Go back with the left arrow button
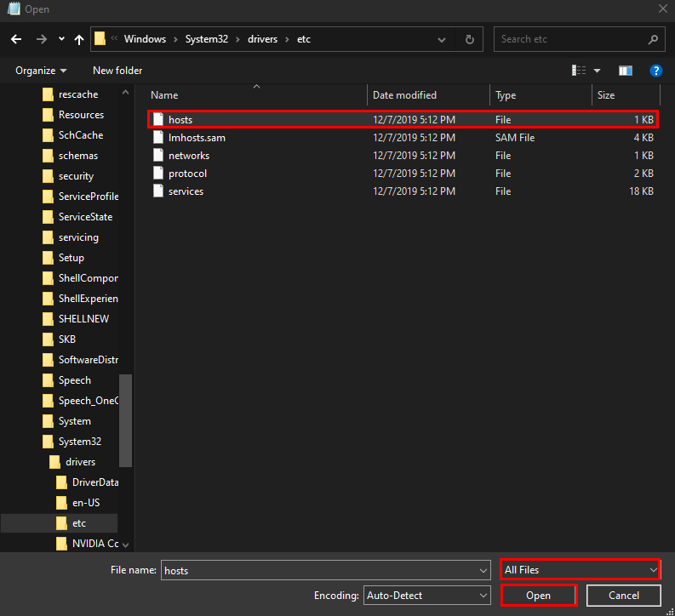 pyautogui.click(x=16, y=40)
